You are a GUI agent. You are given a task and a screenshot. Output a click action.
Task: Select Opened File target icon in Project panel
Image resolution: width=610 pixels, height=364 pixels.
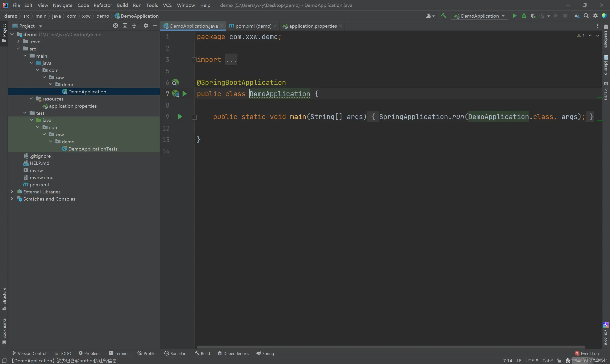click(116, 26)
